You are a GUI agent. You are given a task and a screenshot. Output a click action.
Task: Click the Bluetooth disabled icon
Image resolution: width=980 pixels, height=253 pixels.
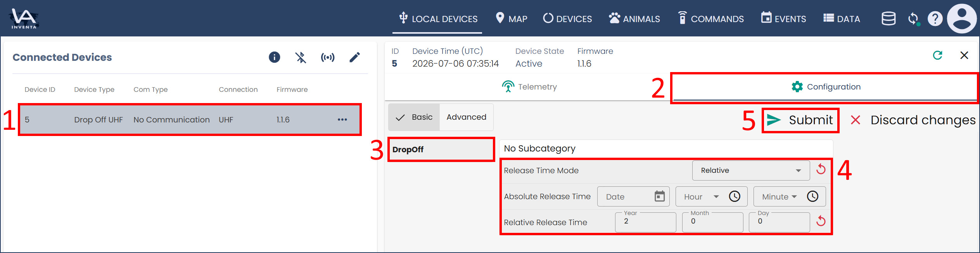(301, 57)
